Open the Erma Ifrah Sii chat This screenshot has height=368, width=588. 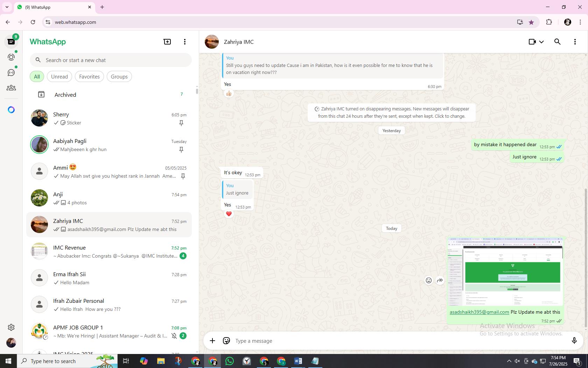click(x=109, y=278)
